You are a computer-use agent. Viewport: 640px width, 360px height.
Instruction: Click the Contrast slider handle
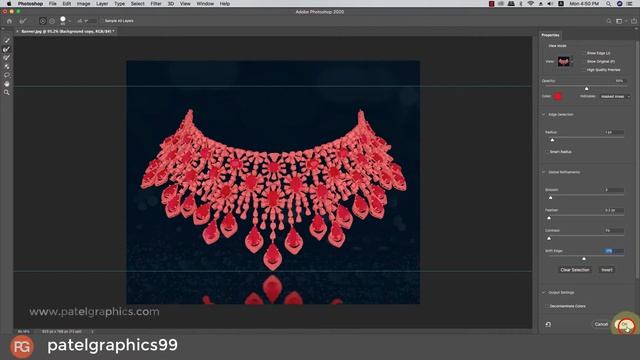point(549,238)
